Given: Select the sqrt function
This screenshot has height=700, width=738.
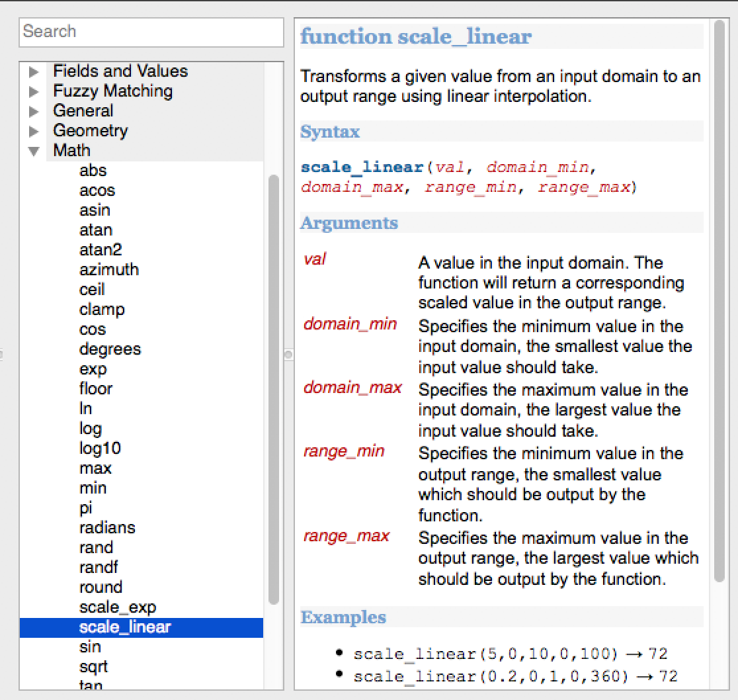Looking at the screenshot, I should coord(93,666).
